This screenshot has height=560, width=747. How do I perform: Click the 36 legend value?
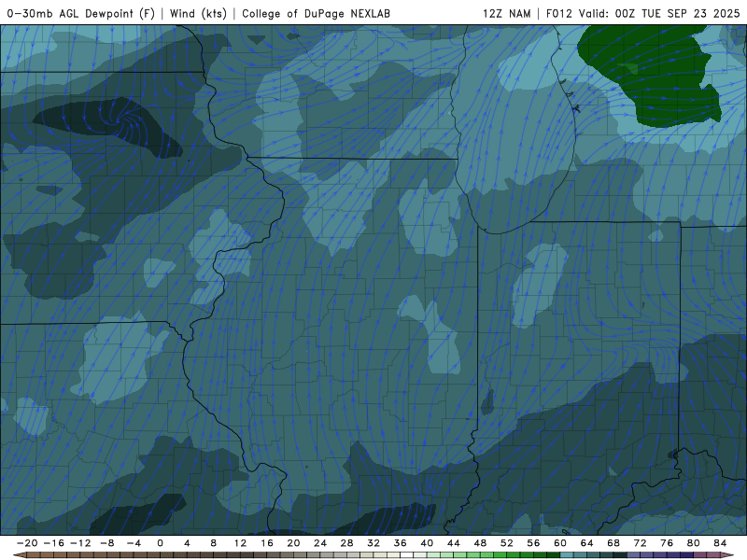[x=401, y=543]
